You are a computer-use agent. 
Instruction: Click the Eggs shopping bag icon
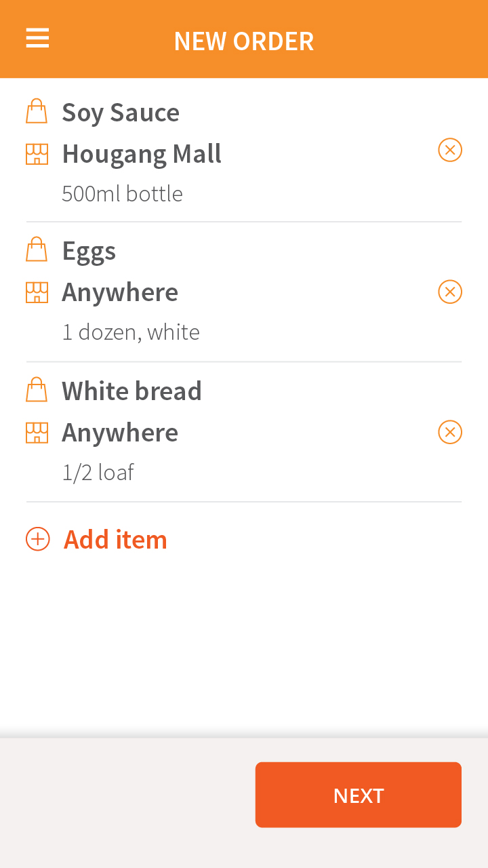37,250
